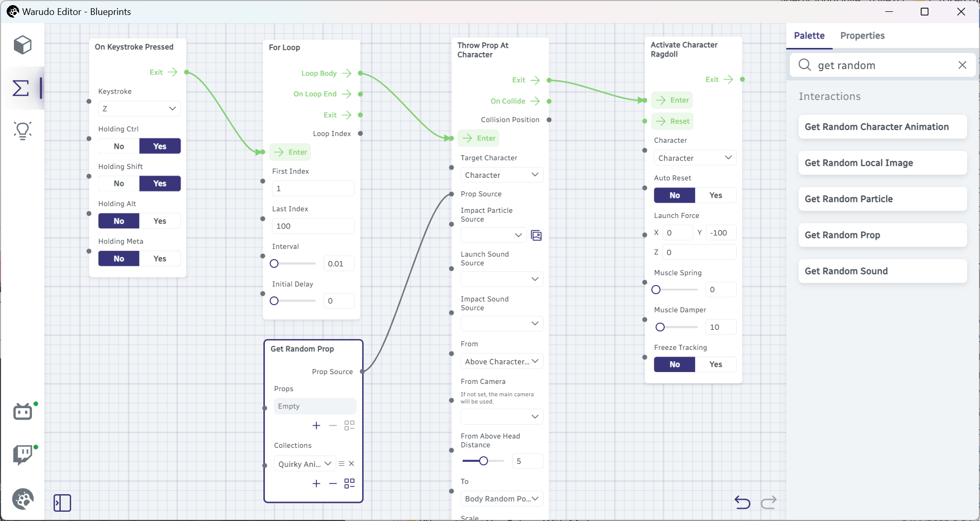
Task: Click Loop Body flow arrow on For Loop
Action: coord(347,73)
